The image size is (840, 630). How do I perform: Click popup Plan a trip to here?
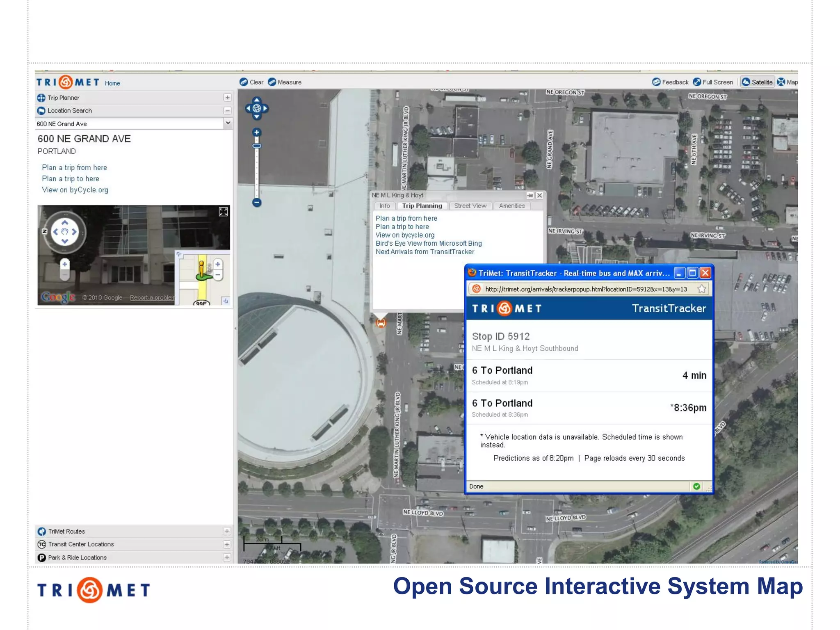tap(402, 227)
